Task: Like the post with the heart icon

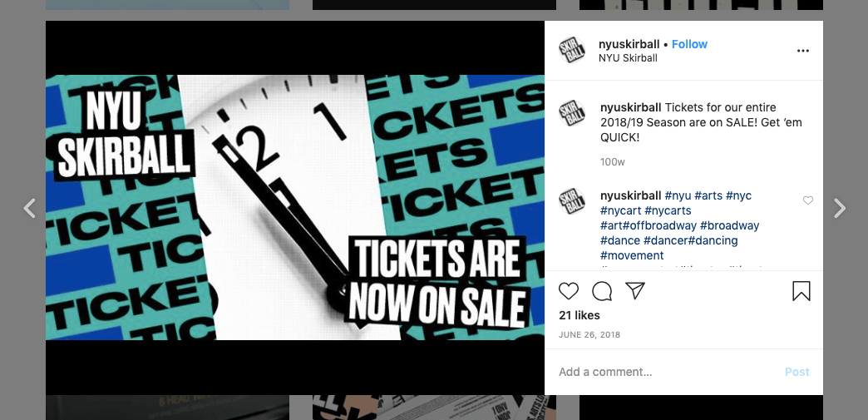Action: click(569, 291)
